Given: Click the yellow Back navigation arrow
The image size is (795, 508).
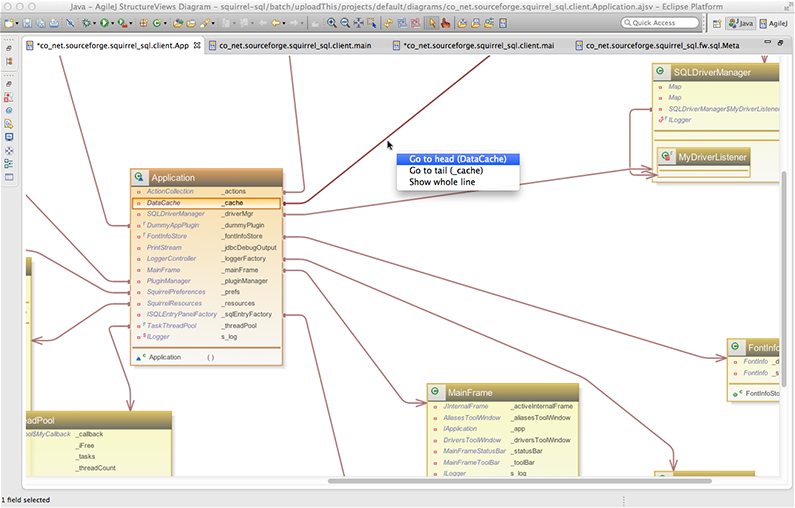Looking at the screenshot, I should [x=275, y=23].
